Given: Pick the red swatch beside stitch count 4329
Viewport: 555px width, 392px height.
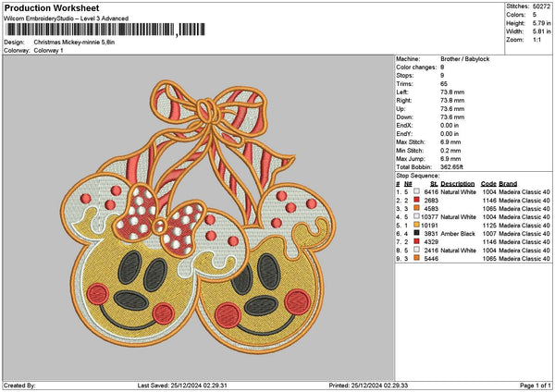Looking at the screenshot, I should (416, 241).
